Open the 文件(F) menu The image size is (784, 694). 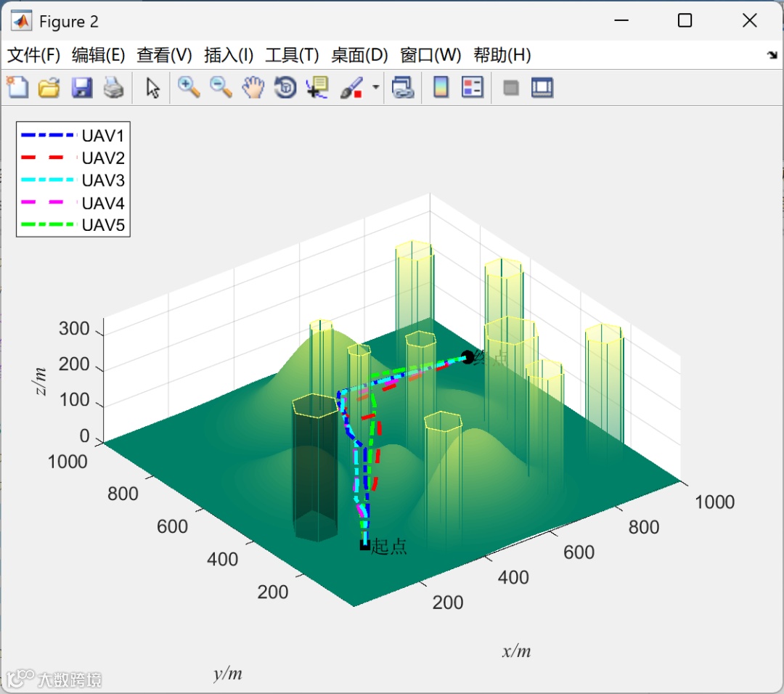pos(33,55)
